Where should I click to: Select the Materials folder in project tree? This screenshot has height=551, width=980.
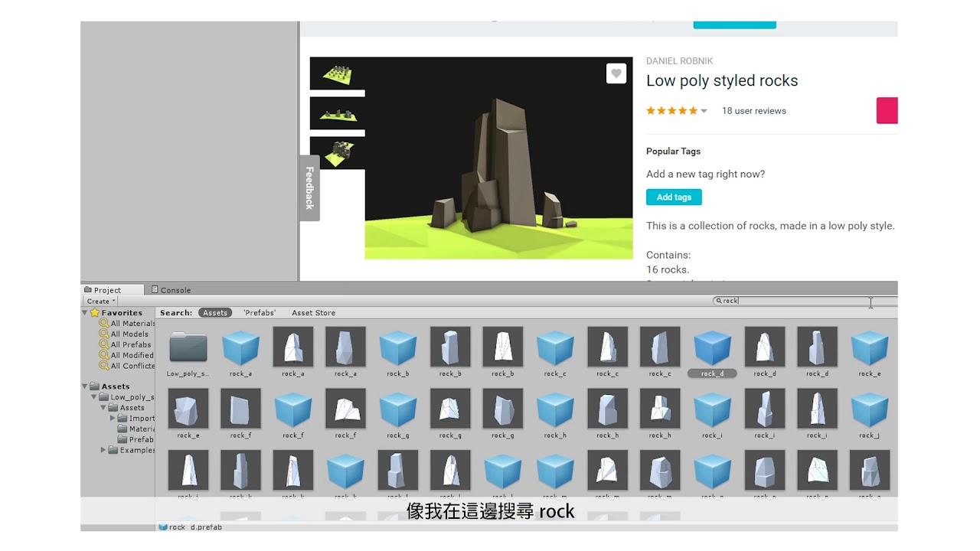click(136, 429)
